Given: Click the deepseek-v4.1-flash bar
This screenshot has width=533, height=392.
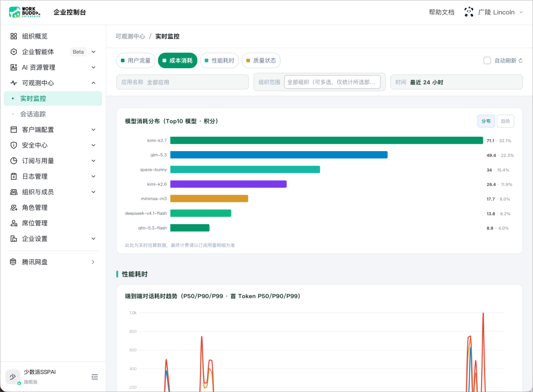Looking at the screenshot, I should point(200,213).
